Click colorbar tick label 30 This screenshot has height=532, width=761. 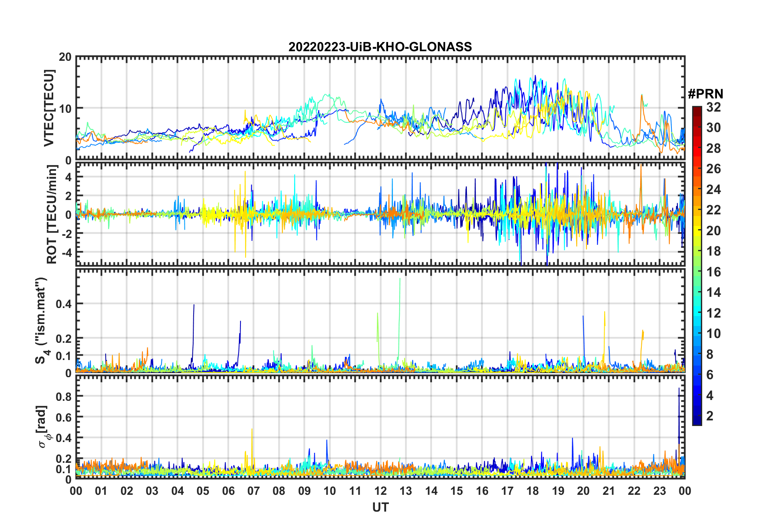coord(713,128)
